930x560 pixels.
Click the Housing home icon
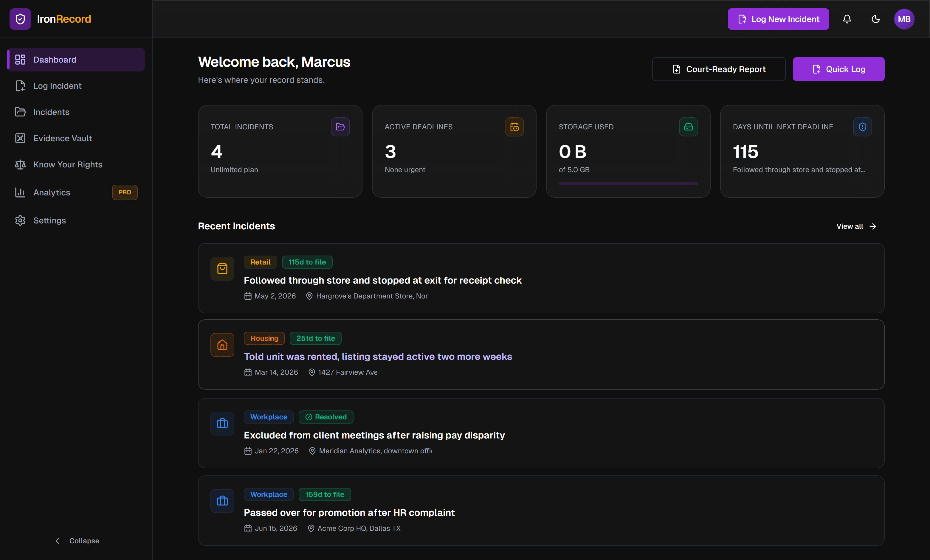[x=222, y=345]
